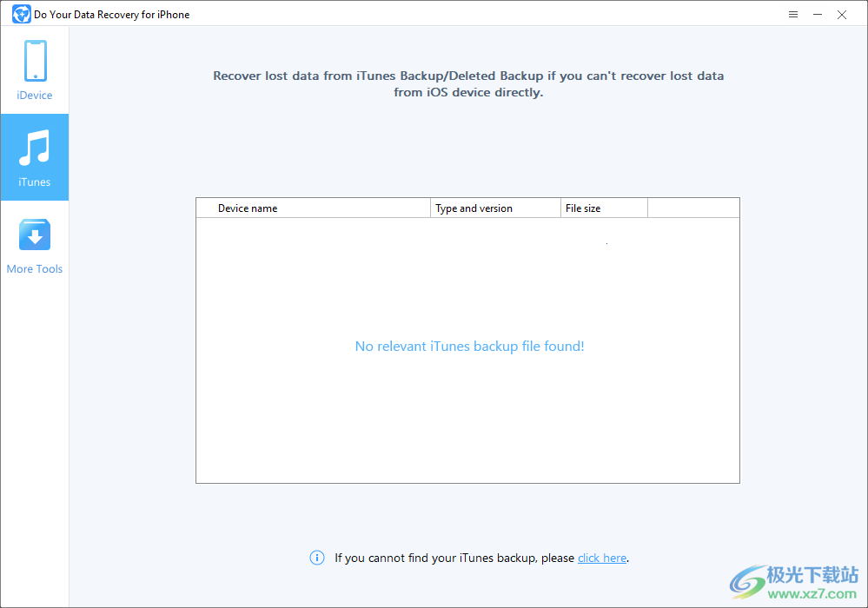Viewport: 868px width, 608px height.
Task: Click the app logo in title bar
Action: coord(21,15)
